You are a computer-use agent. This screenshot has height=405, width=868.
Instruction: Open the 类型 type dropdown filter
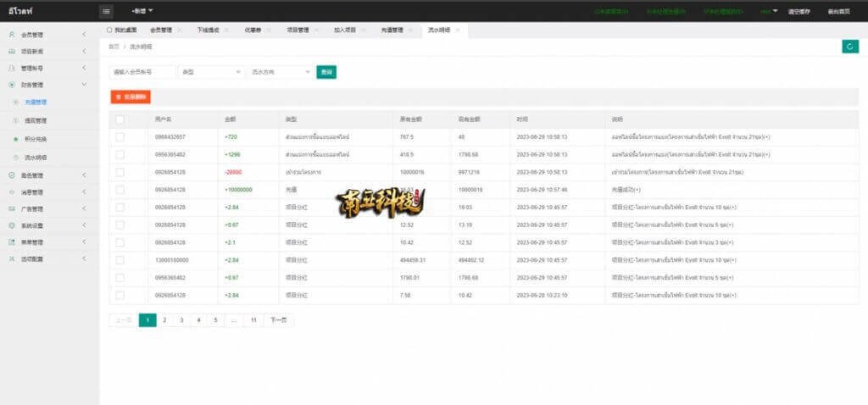point(211,72)
